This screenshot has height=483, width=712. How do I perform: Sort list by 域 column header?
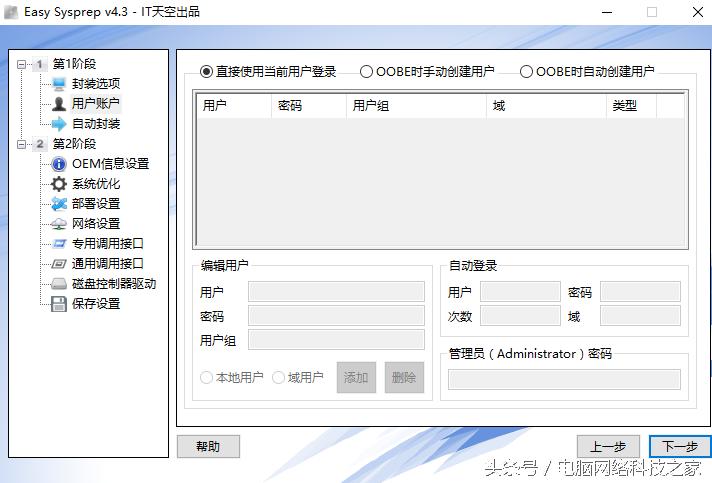pyautogui.click(x=546, y=106)
